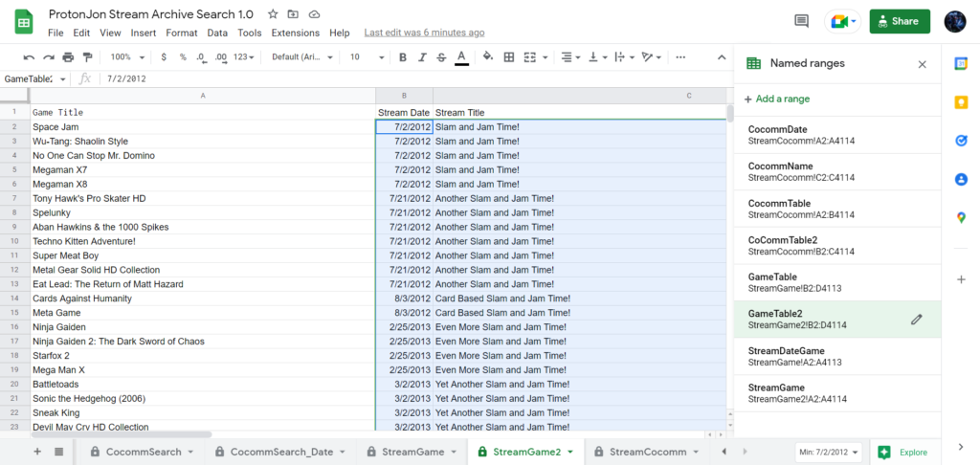Toggle italic formatting
Viewport: 980px width, 465px height.
click(x=422, y=56)
